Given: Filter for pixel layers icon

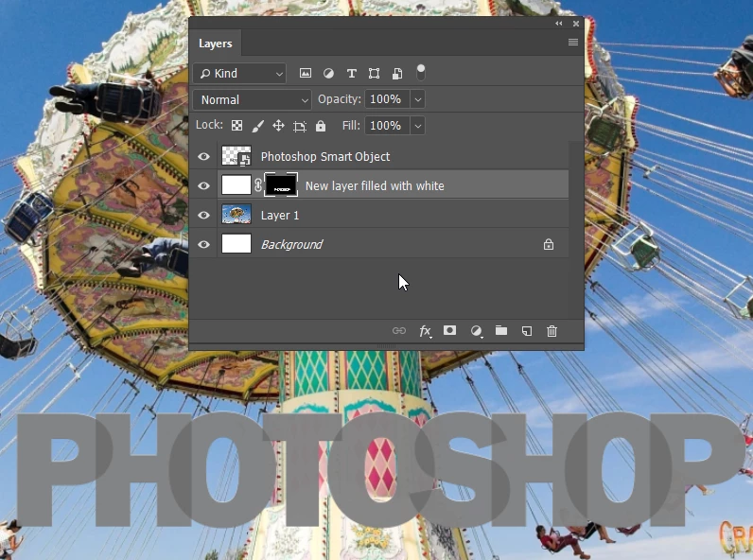Looking at the screenshot, I should tap(306, 73).
